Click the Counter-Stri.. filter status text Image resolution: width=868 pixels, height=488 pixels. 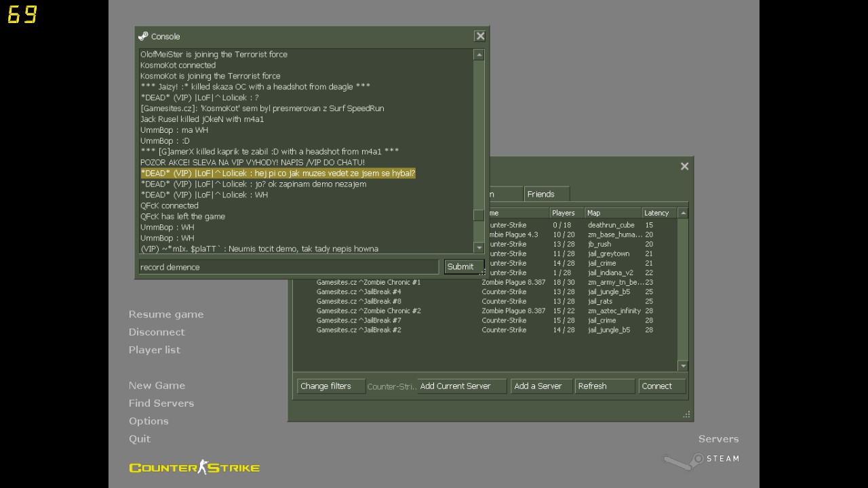[391, 387]
